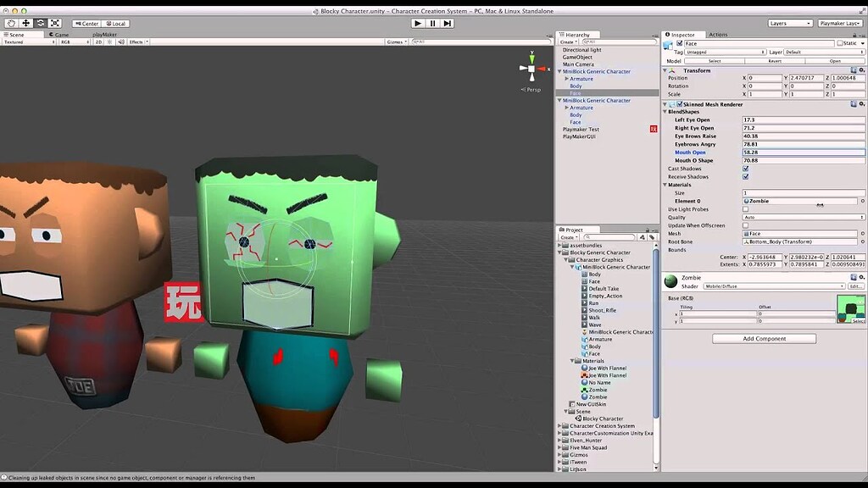Select the Hand (pan) tool
Image resolution: width=868 pixels, height=488 pixels.
coord(11,23)
